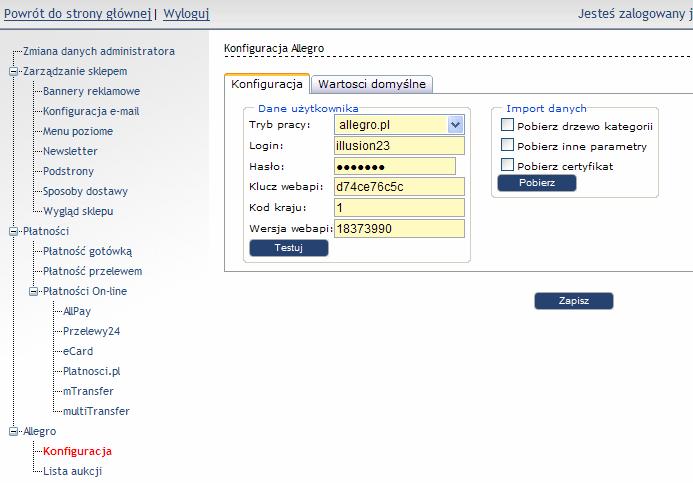The width and height of the screenshot is (693, 483).
Task: Open Płatność gotówką
Action: pyautogui.click(x=88, y=251)
